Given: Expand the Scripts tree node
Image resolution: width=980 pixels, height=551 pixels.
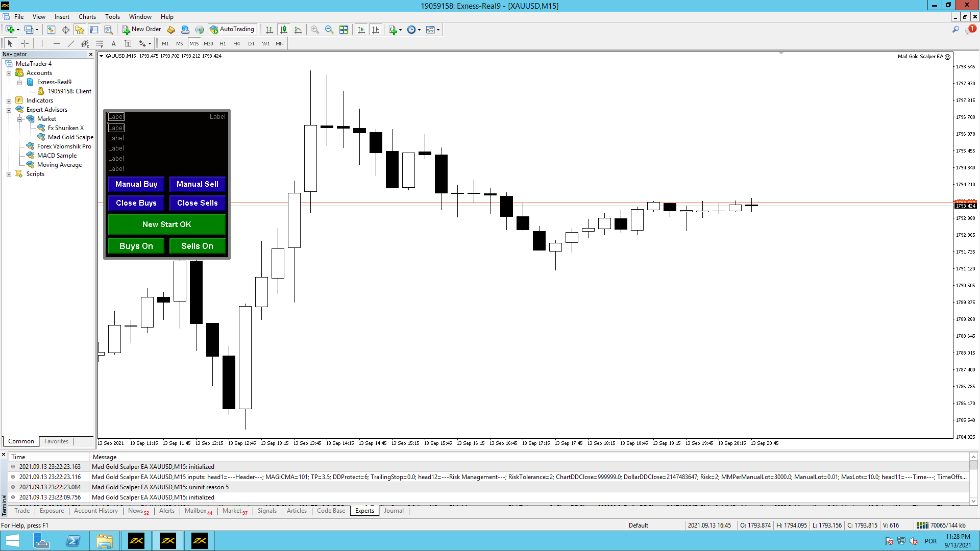Looking at the screenshot, I should [x=9, y=174].
